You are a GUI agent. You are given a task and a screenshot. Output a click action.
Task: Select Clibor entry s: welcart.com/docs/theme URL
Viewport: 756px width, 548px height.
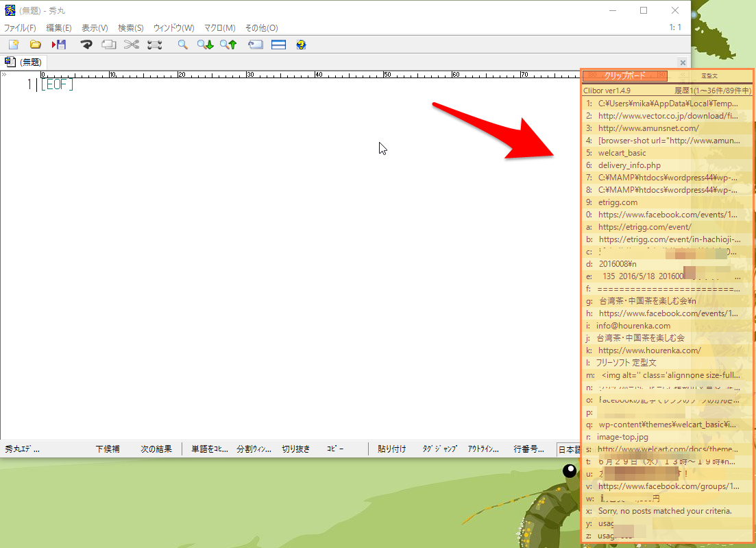tap(667, 450)
